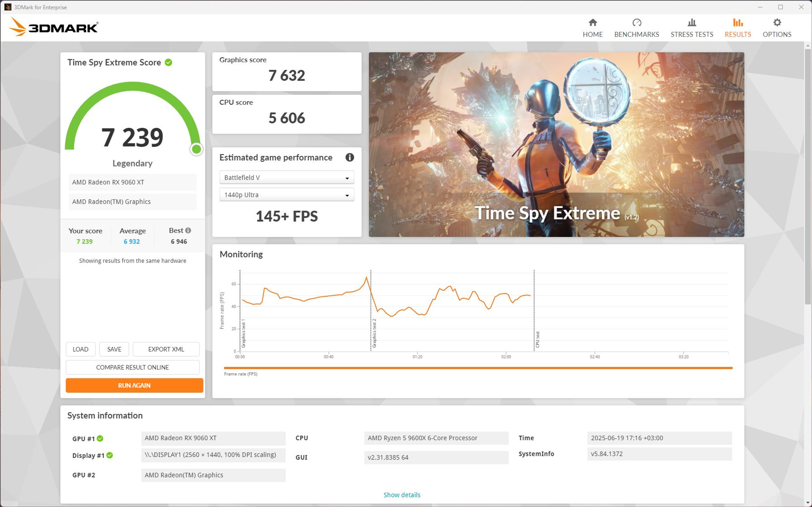Click the orange Frame rate legend bar
This screenshot has width=812, height=507.
pyautogui.click(x=478, y=368)
